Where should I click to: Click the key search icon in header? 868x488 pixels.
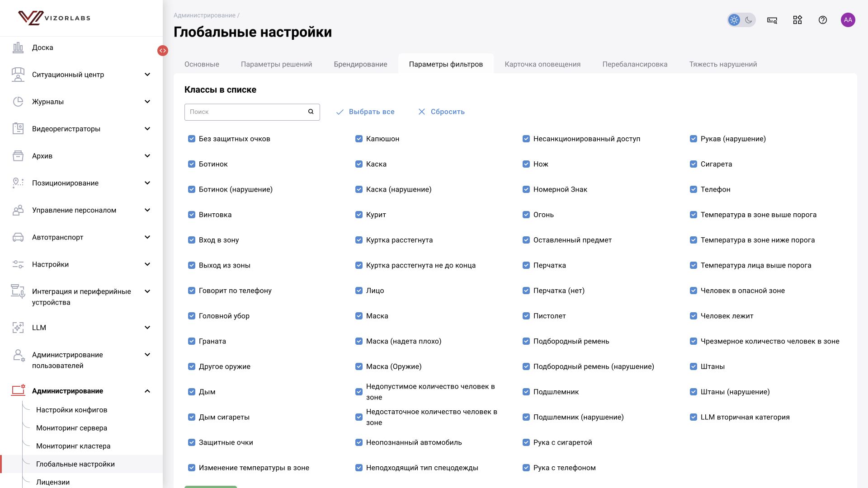pyautogui.click(x=772, y=20)
